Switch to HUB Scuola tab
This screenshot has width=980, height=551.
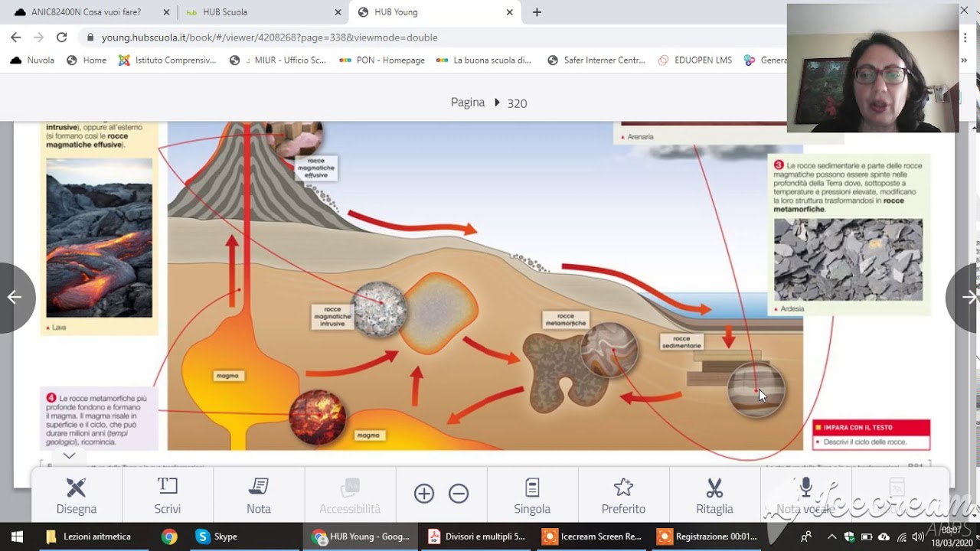coord(262,12)
